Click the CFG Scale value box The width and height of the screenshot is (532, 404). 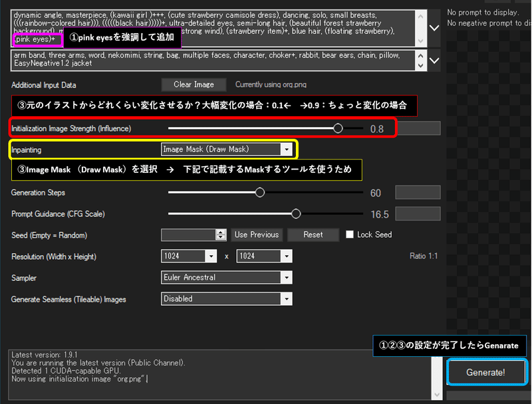pyautogui.click(x=418, y=213)
